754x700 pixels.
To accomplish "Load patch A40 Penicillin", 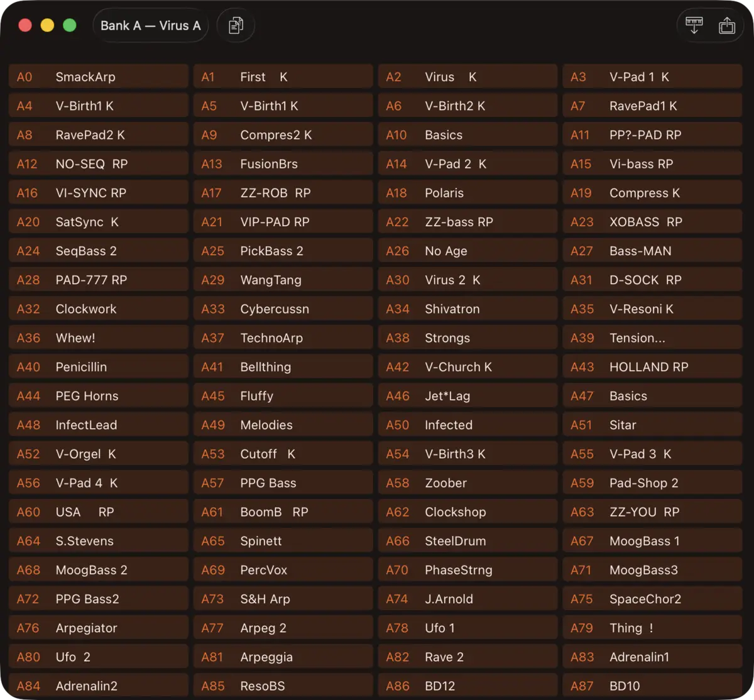I will point(99,367).
